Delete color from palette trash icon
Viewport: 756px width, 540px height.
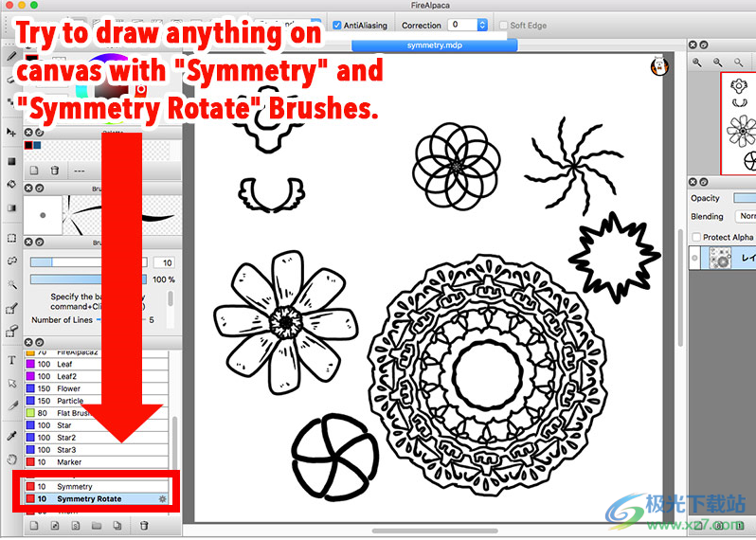click(x=55, y=171)
